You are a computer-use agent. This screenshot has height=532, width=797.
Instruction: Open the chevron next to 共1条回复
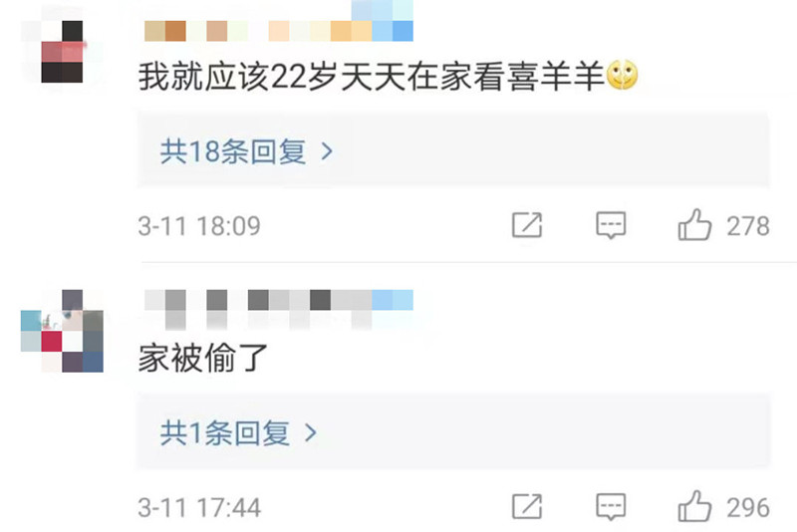(311, 433)
